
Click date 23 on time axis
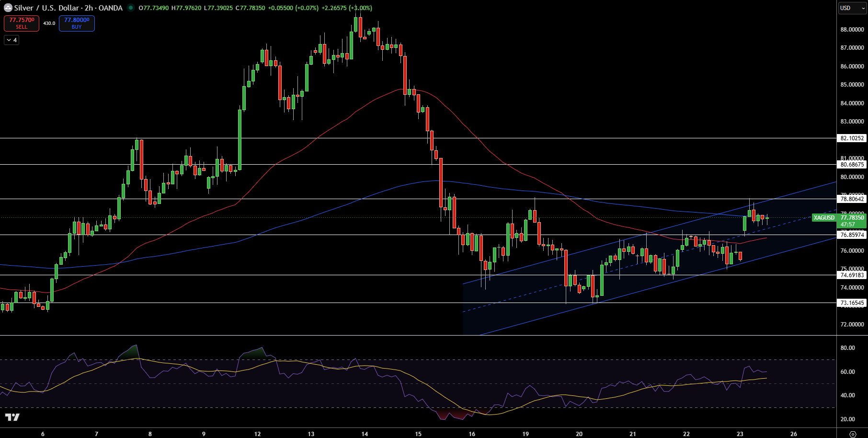click(740, 434)
